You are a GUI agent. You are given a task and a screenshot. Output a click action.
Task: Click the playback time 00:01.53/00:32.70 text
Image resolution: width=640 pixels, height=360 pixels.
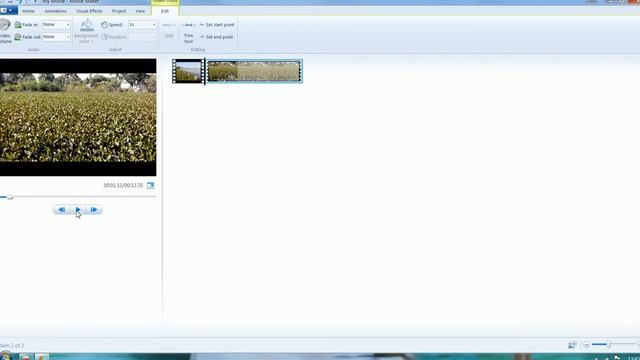[123, 185]
